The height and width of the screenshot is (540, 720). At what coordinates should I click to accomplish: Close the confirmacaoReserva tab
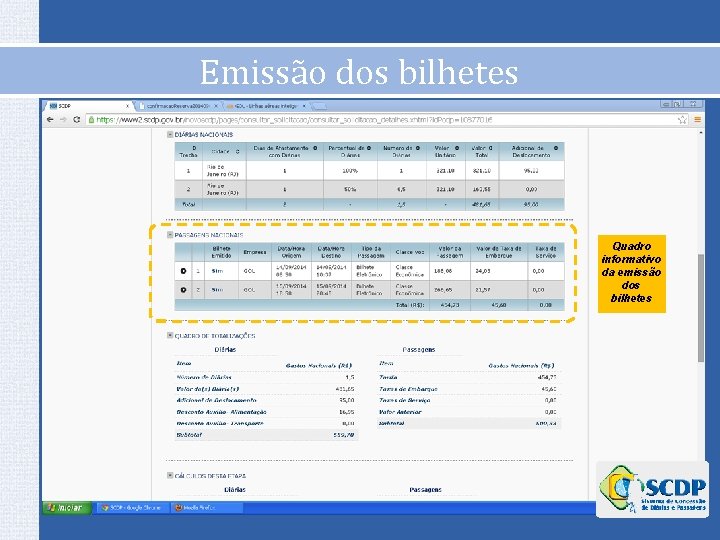tap(216, 106)
